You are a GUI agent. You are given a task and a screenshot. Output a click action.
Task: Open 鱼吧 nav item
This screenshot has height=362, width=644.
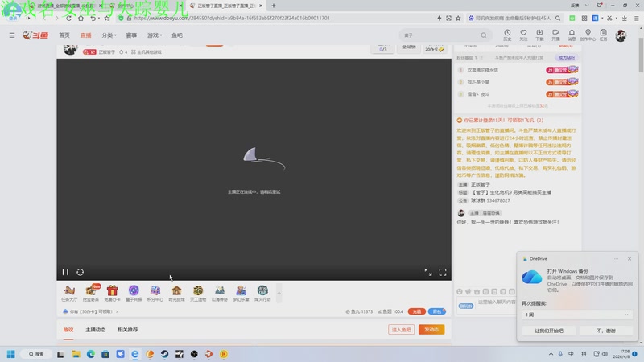tap(177, 35)
